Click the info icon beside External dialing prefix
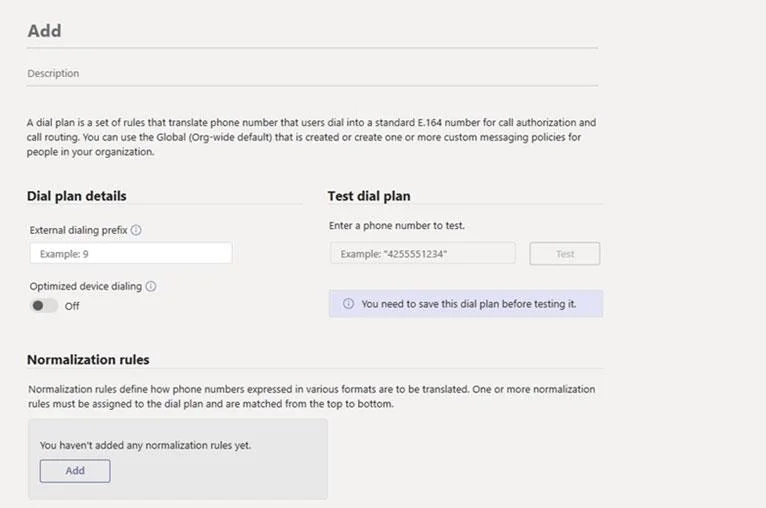The height and width of the screenshot is (508, 766). (x=136, y=230)
